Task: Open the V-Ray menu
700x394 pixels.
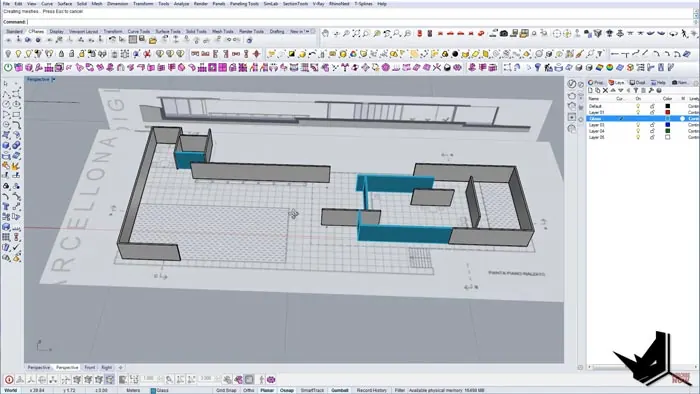Action: tap(318, 4)
